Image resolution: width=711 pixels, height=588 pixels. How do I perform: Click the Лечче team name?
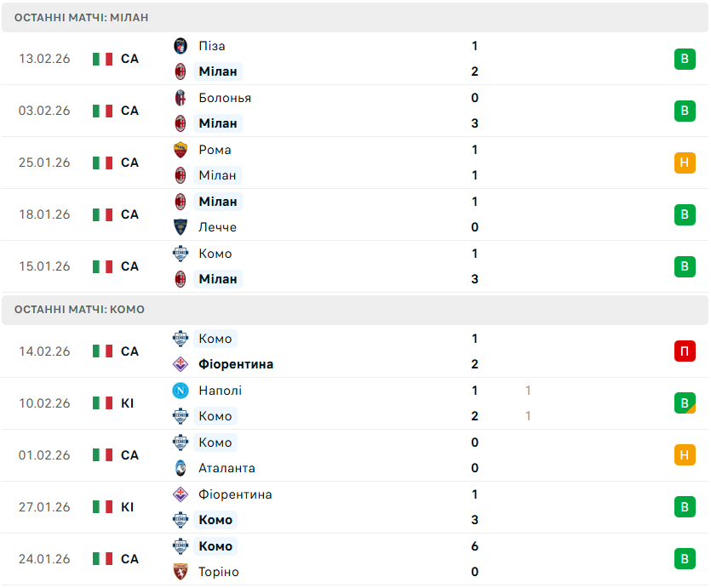coord(217,227)
